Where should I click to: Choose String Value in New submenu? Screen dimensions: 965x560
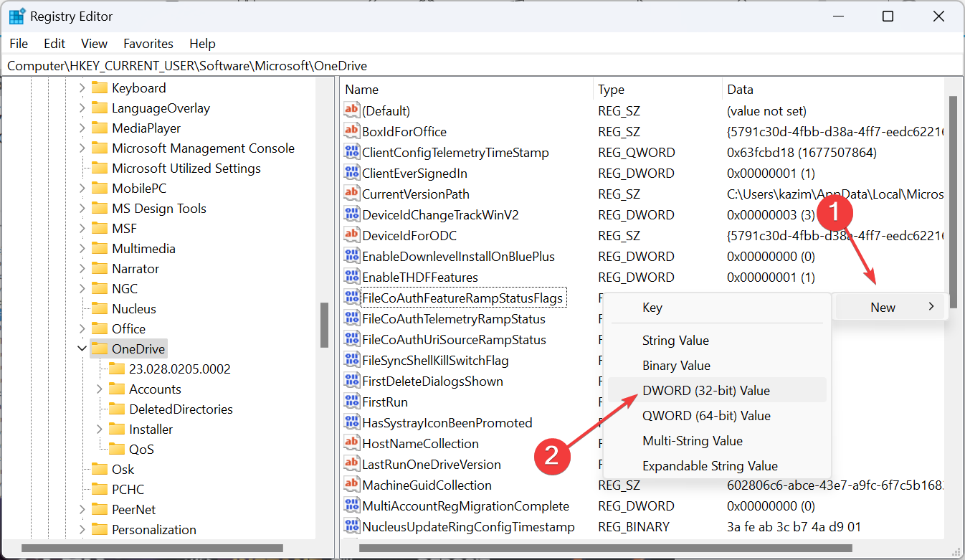click(x=717, y=341)
